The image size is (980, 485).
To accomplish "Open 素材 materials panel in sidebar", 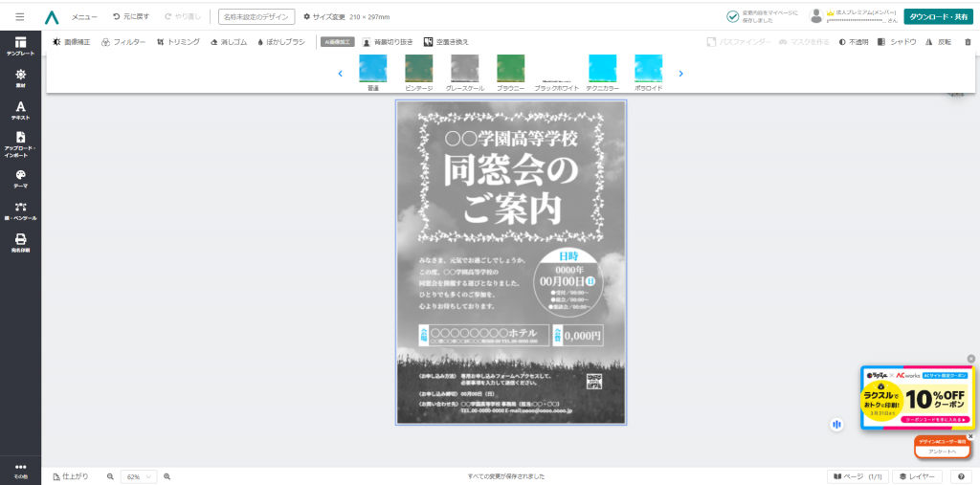I will point(21,78).
